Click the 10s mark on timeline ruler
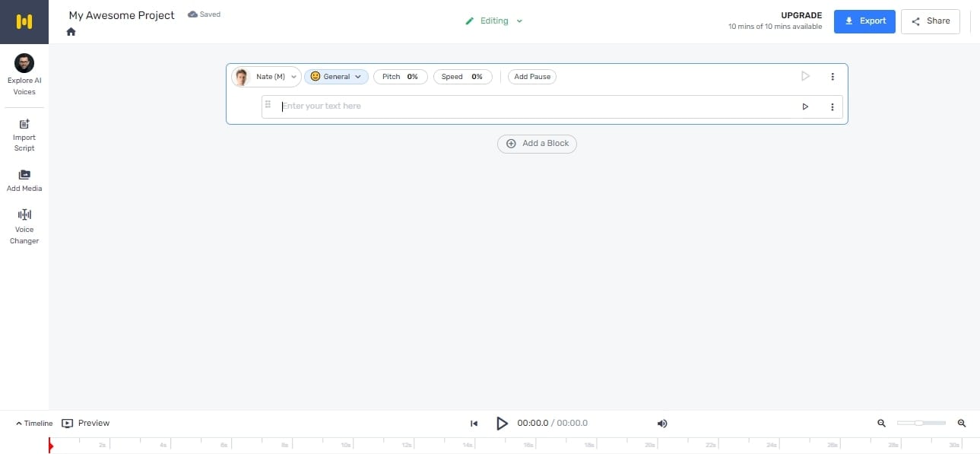This screenshot has width=980, height=454. [x=346, y=445]
